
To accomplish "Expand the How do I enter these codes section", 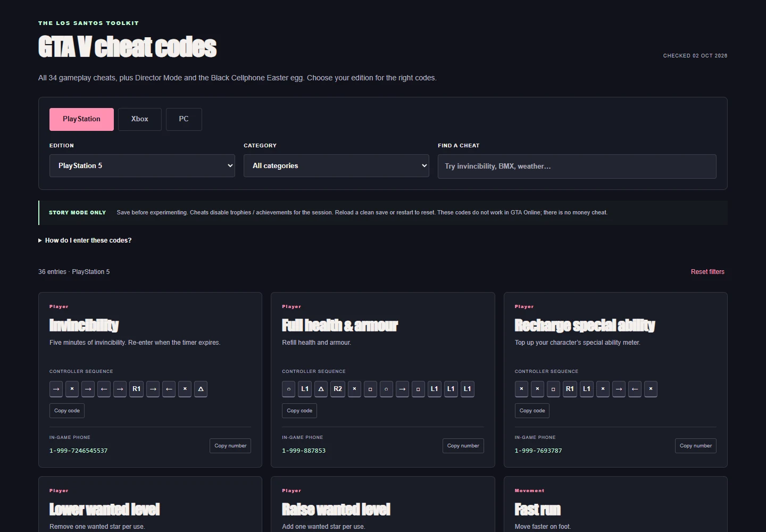I will (85, 240).
